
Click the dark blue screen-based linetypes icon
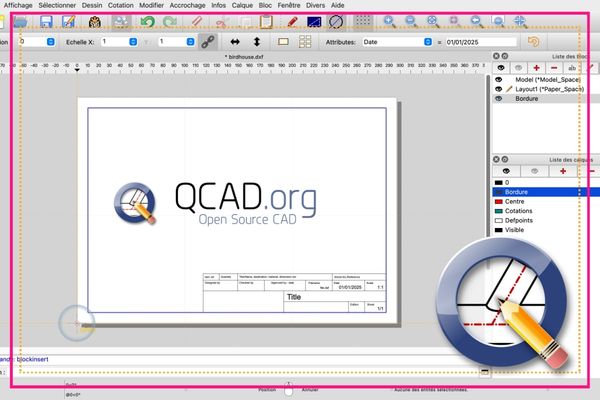coord(314,22)
